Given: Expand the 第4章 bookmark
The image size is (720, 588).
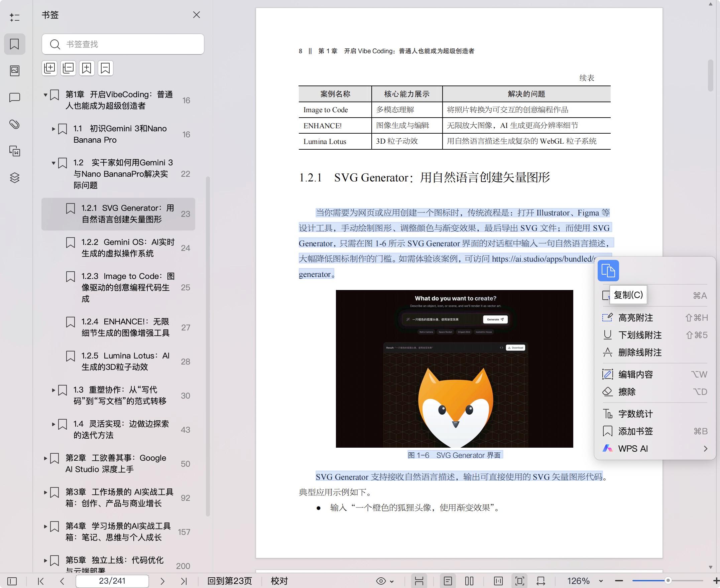Looking at the screenshot, I should point(45,526).
